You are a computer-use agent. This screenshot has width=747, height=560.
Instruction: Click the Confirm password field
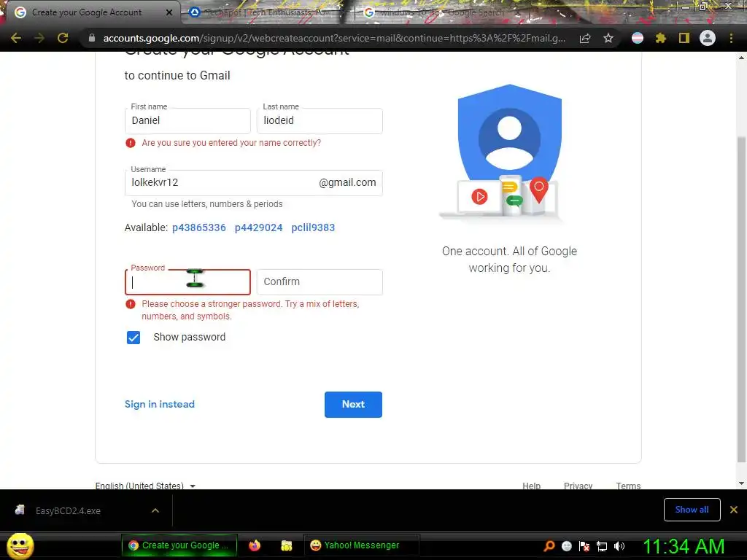[x=320, y=282]
